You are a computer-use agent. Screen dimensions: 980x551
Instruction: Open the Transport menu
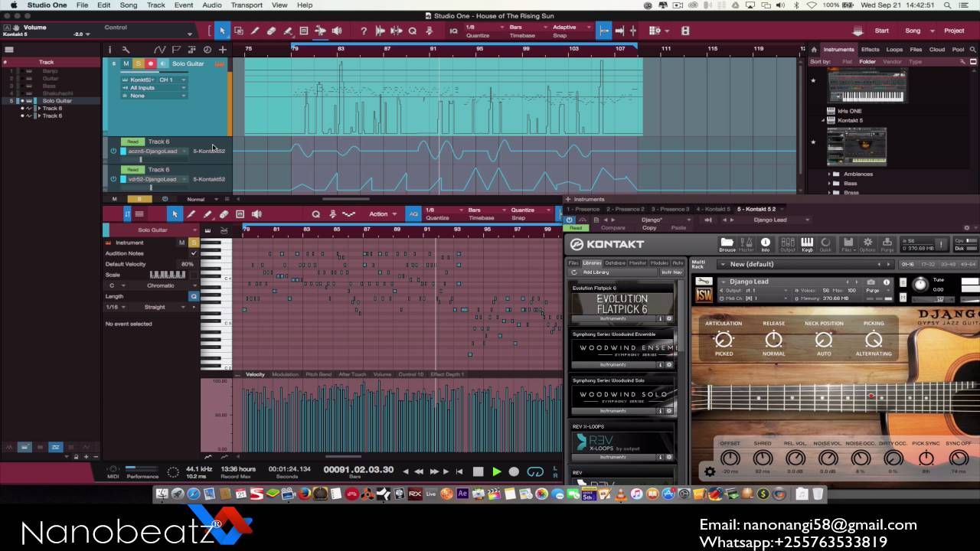(x=247, y=5)
